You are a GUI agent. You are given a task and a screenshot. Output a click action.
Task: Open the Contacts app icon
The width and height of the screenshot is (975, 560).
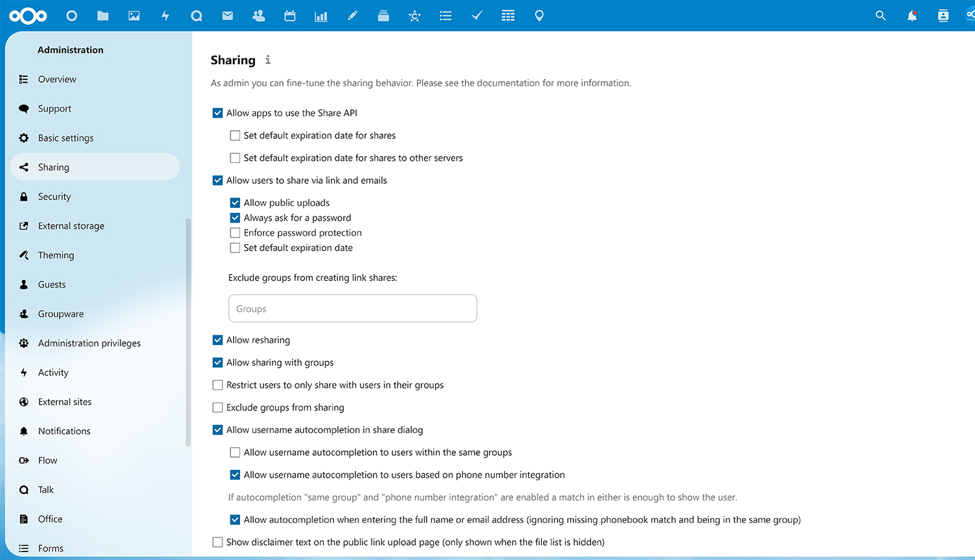pyautogui.click(x=258, y=16)
